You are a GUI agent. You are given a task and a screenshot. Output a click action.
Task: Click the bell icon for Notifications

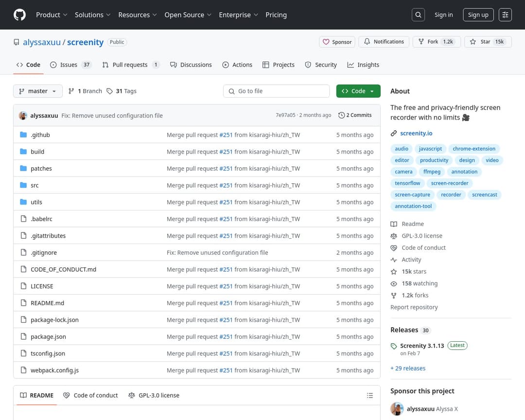click(367, 41)
